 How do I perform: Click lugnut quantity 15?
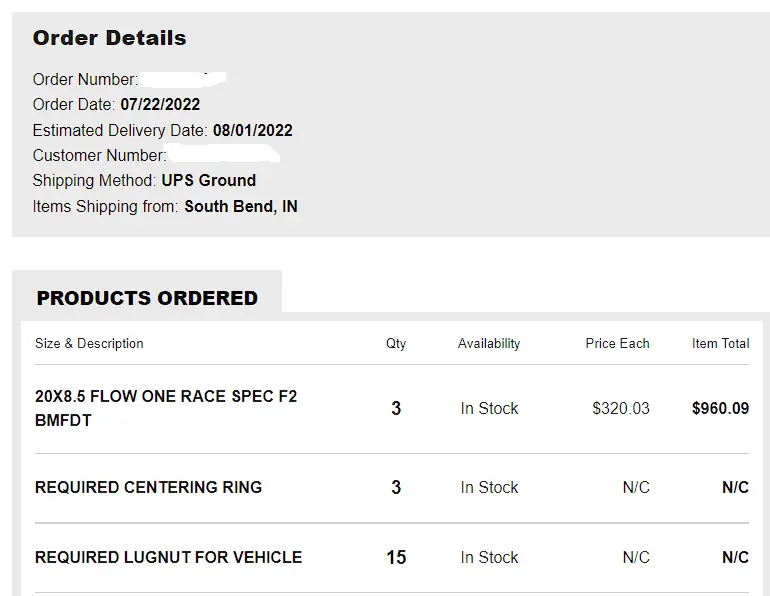(396, 557)
